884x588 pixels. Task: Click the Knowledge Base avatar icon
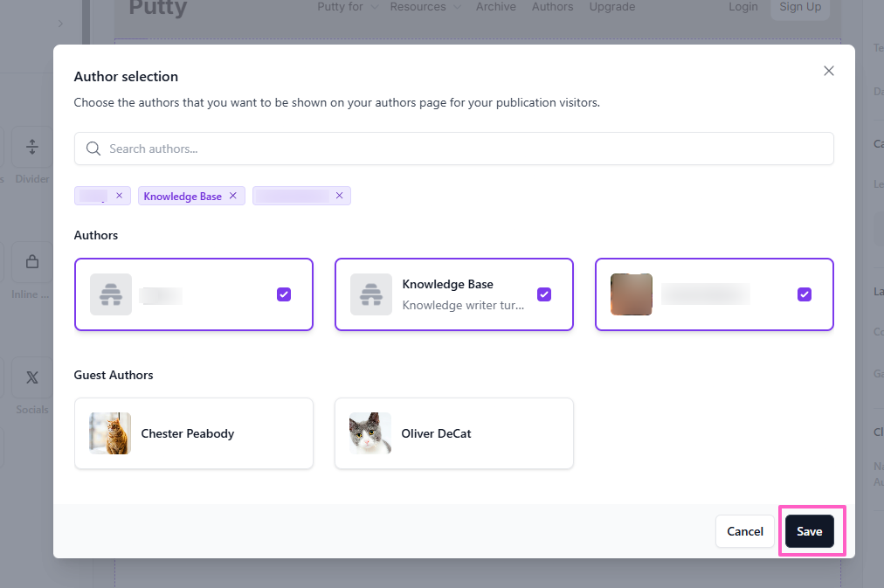pos(371,294)
